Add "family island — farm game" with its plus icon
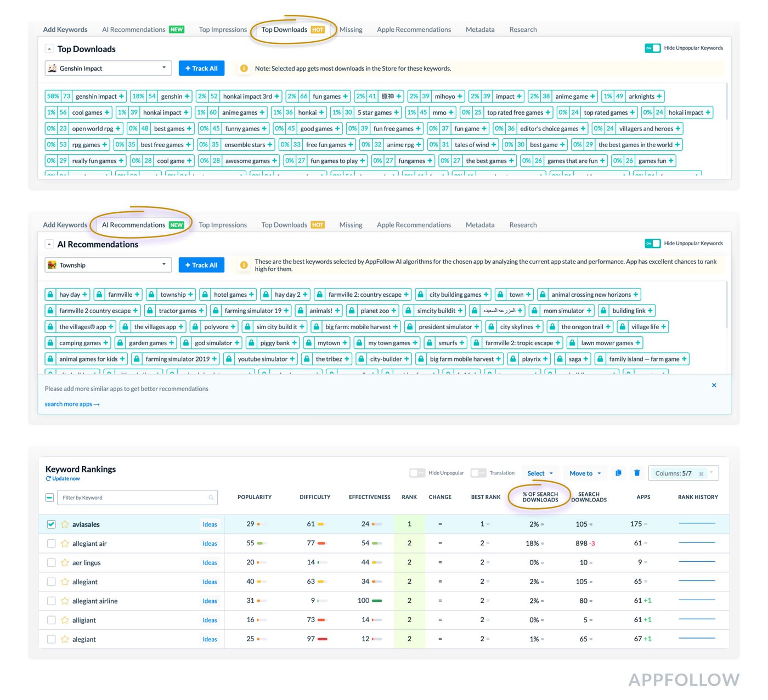Image resolution: width=768 pixels, height=700 pixels. pos(684,359)
